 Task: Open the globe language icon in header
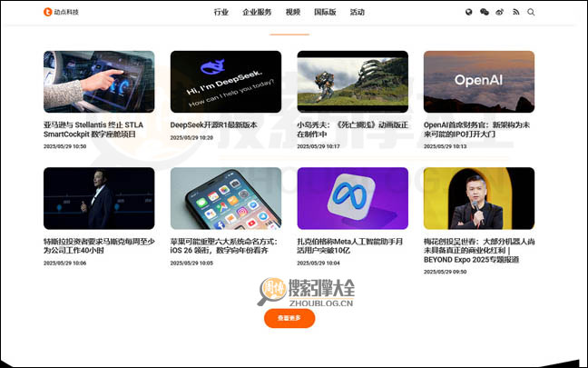469,12
